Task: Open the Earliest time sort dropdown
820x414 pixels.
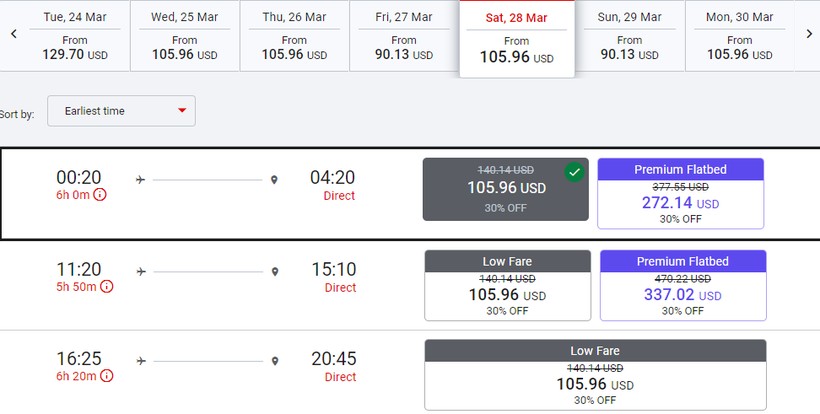Action: tap(123, 111)
